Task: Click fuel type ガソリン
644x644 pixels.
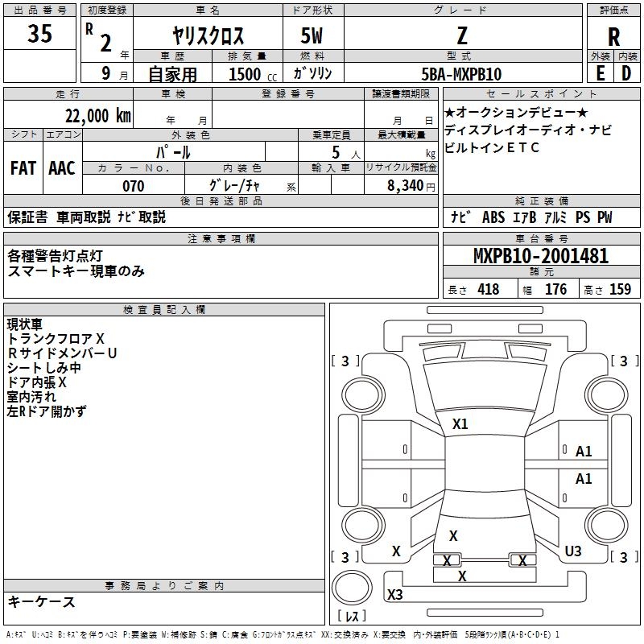Action: point(312,73)
